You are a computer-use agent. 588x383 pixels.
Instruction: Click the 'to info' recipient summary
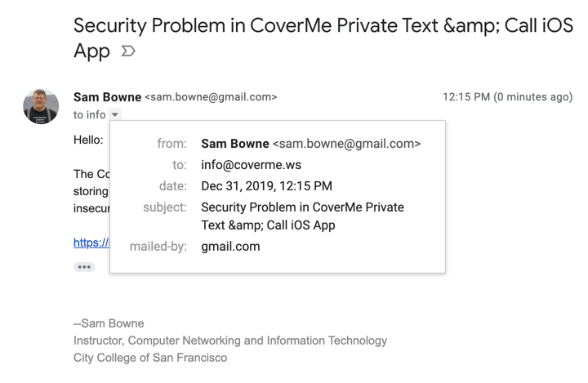[89, 115]
